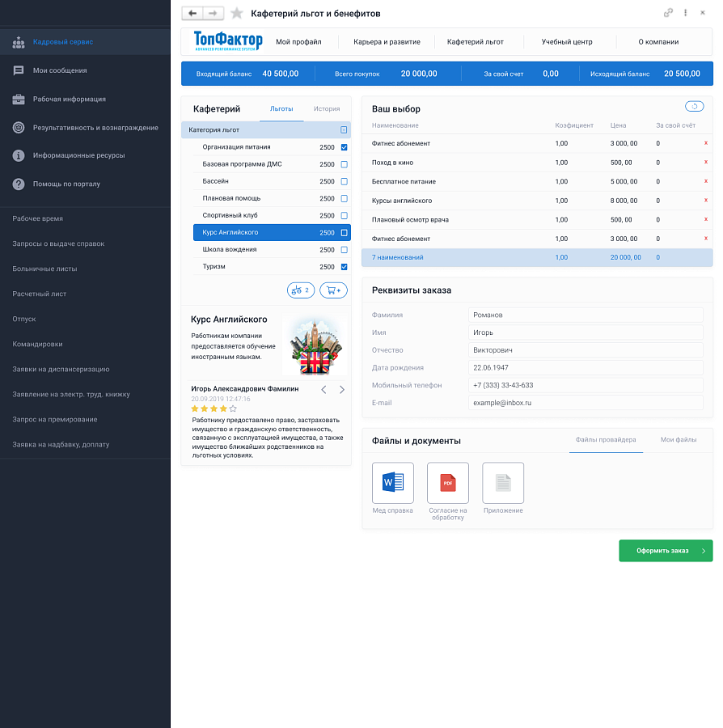Switch to Мои файлы tab
This screenshot has height=728, width=723.
(x=679, y=440)
